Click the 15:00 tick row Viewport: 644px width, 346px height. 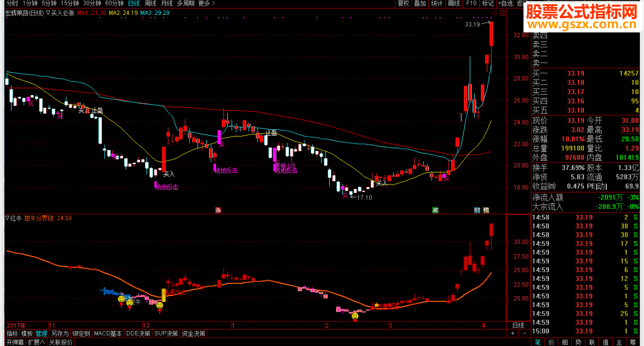coord(586,331)
